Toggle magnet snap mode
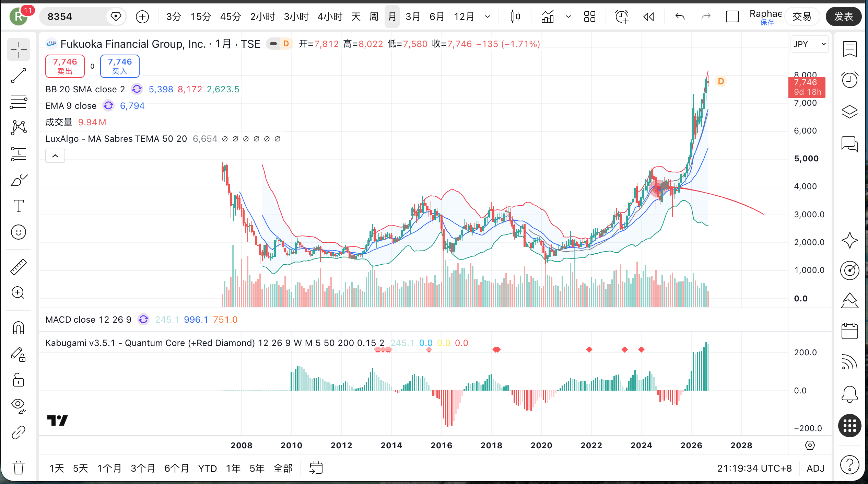Viewport: 868px width, 484px height. [19, 328]
